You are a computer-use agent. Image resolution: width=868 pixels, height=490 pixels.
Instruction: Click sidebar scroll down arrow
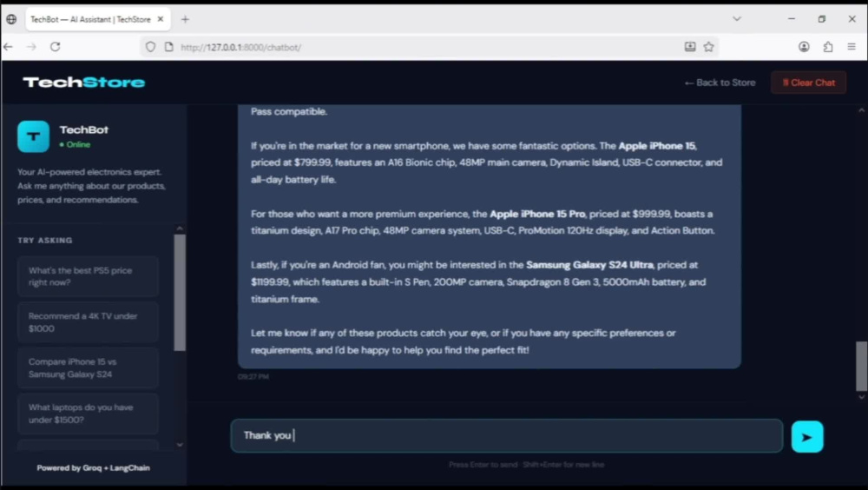(180, 445)
